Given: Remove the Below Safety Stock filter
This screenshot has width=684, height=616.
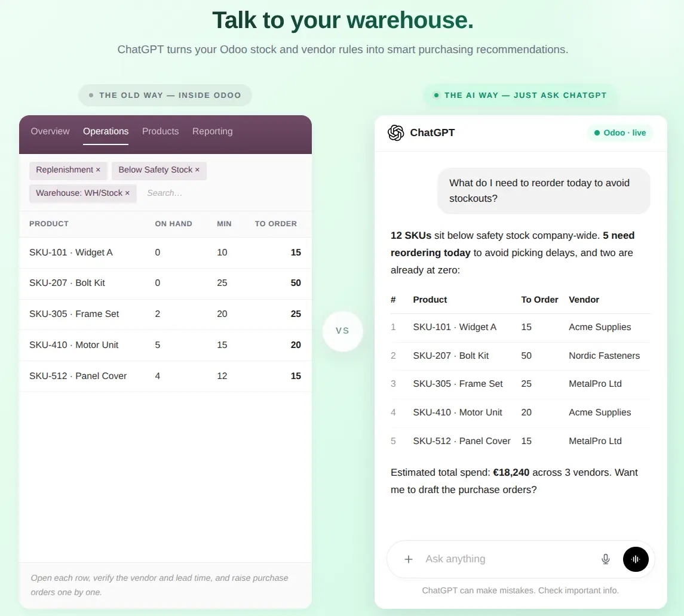Looking at the screenshot, I should tap(197, 170).
